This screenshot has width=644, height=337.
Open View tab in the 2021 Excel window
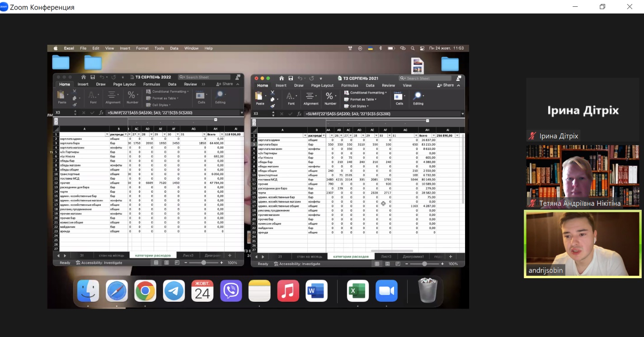pos(407,85)
